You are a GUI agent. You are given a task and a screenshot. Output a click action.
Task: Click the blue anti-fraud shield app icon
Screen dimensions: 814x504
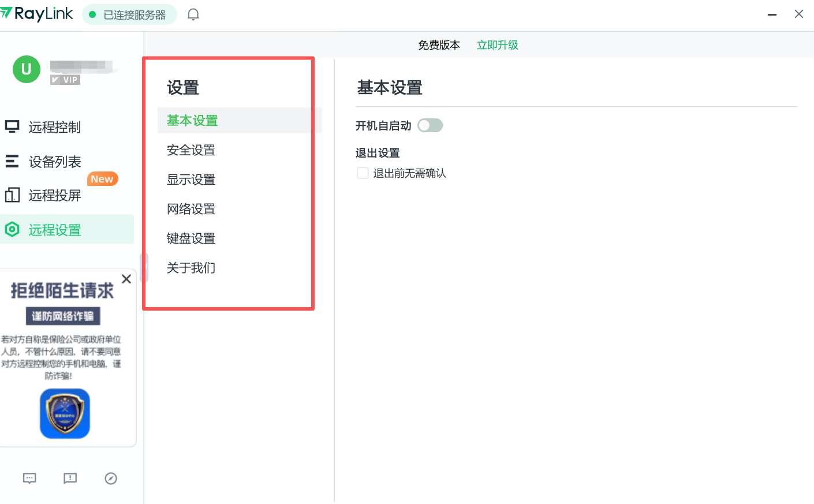[65, 413]
